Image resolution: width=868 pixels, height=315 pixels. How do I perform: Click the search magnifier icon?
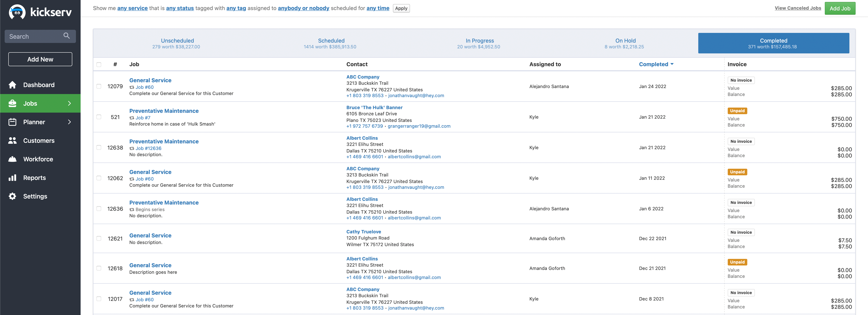point(66,36)
